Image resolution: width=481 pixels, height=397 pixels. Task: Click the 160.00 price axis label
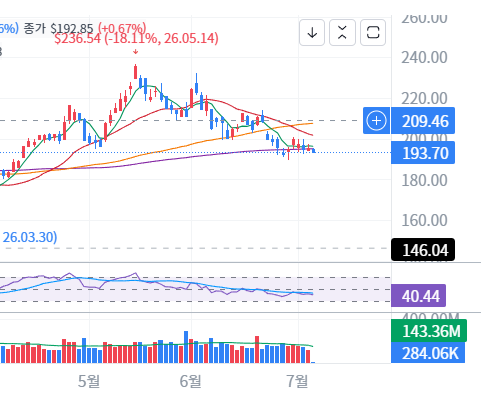[x=424, y=220]
